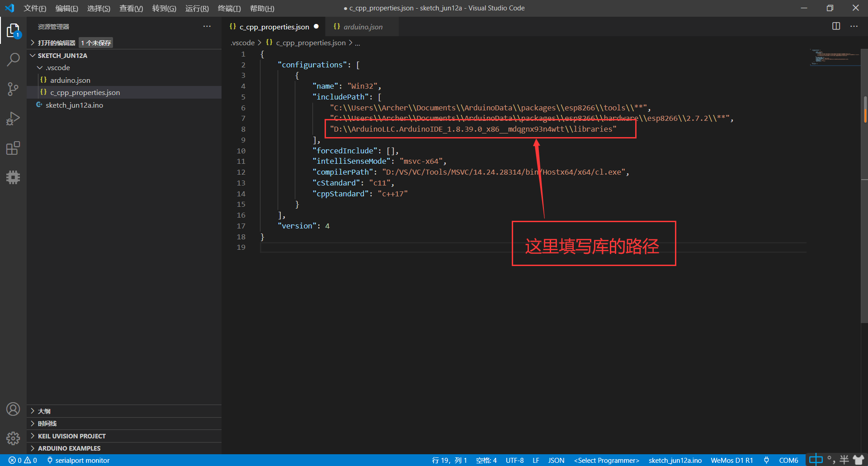Click the IME half-width toggle in taskbar
The height and width of the screenshot is (466, 868).
click(844, 460)
